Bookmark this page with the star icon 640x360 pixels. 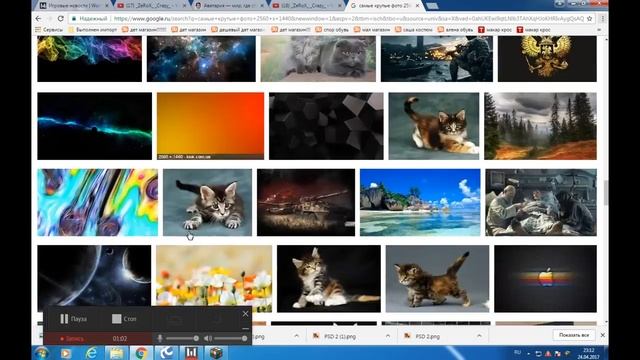pos(589,18)
